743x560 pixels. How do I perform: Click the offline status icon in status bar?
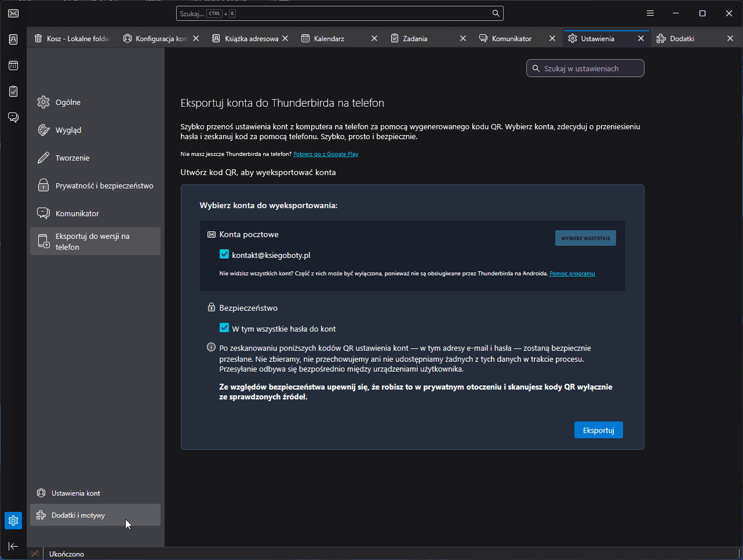coord(35,554)
